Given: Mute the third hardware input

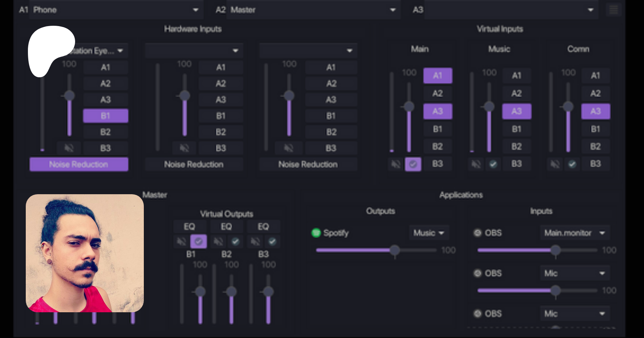Looking at the screenshot, I should point(288,148).
